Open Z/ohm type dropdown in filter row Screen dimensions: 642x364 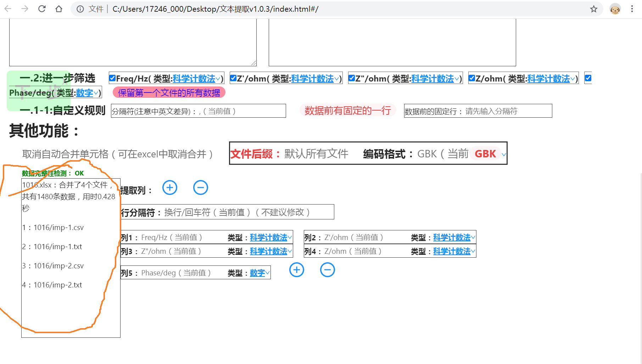pos(551,79)
